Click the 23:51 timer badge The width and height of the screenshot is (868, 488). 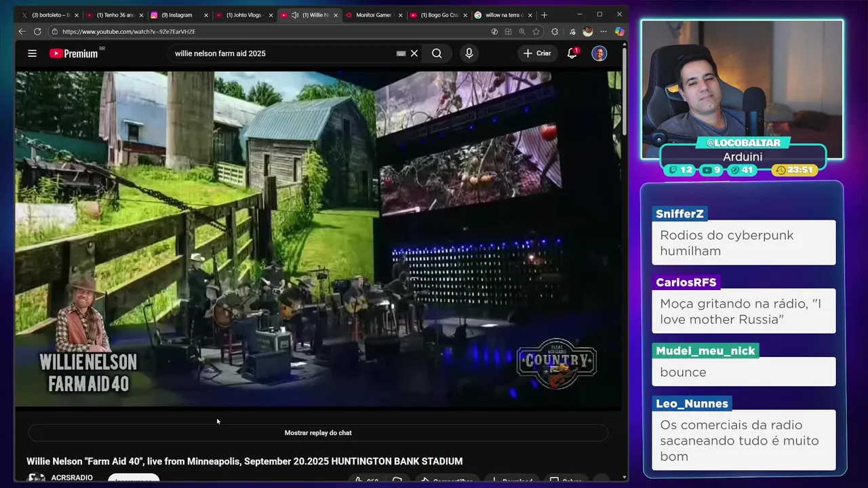(795, 170)
